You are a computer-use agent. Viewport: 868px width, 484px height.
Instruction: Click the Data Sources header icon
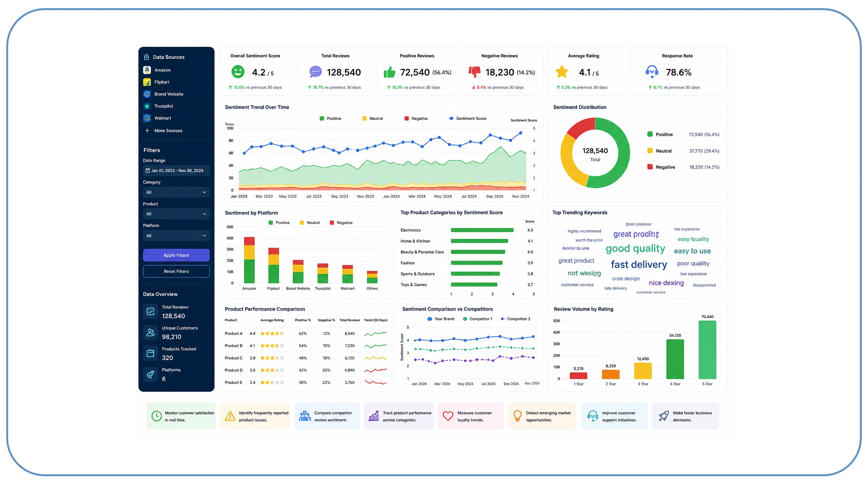pos(146,57)
